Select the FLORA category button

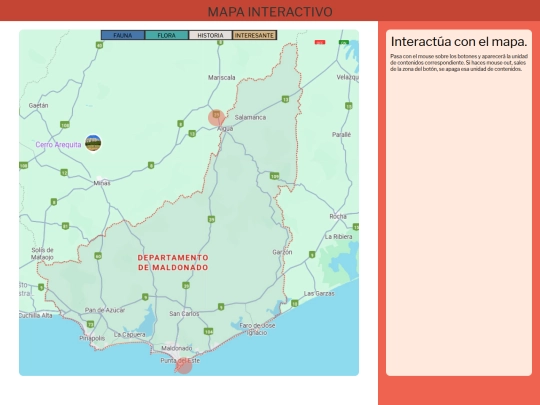[x=167, y=35]
